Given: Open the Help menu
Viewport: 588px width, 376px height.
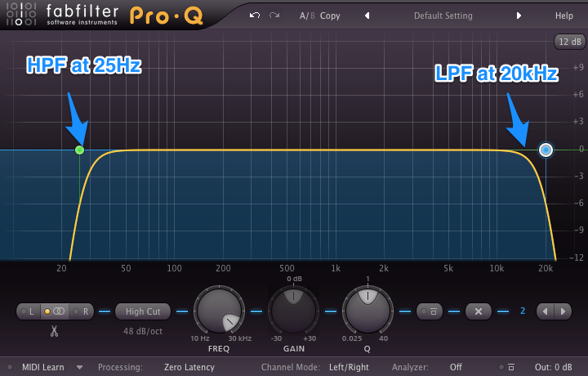Looking at the screenshot, I should pos(564,16).
